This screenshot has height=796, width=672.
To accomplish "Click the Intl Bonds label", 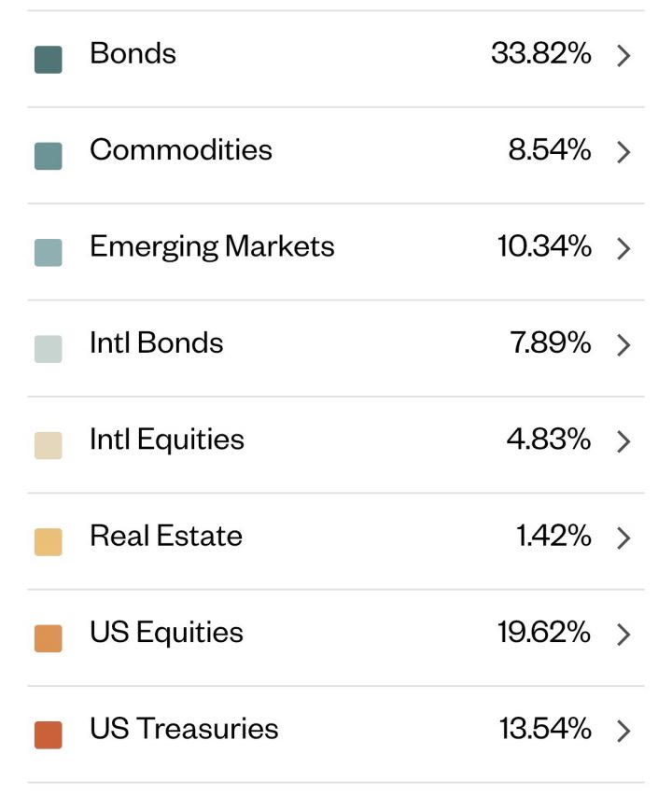I will click(156, 342).
